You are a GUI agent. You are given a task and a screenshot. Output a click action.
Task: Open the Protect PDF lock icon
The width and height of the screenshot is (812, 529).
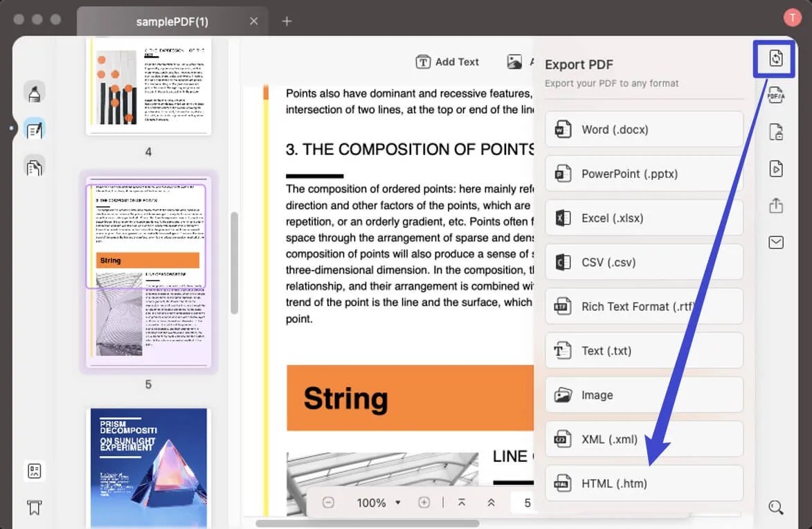tap(776, 132)
